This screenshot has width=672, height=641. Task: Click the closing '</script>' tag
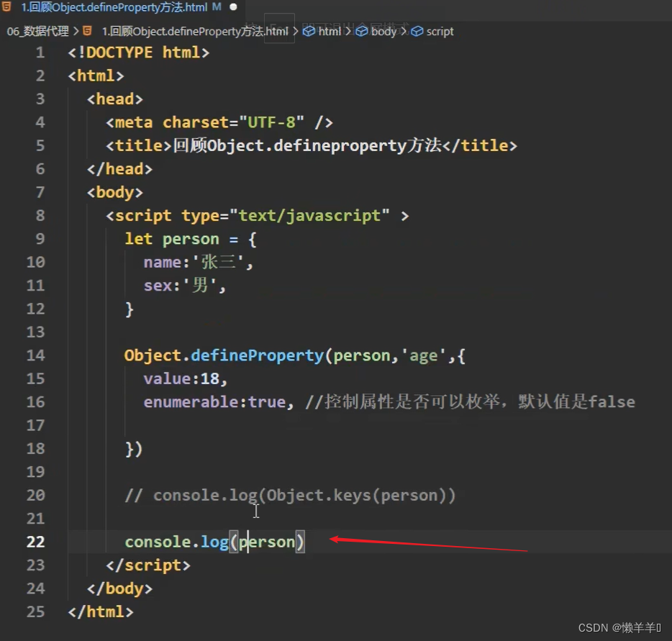(x=148, y=565)
